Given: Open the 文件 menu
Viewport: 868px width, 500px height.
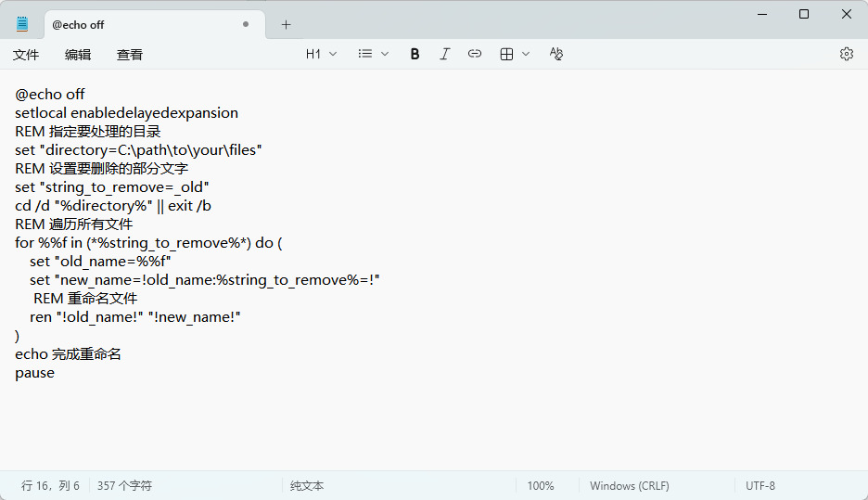Looking at the screenshot, I should 26,55.
